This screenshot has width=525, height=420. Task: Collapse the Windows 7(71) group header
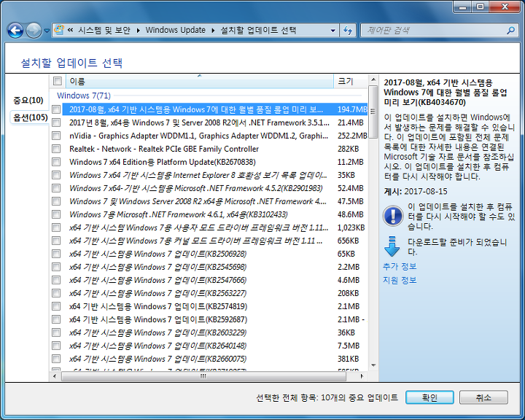pyautogui.click(x=84, y=96)
